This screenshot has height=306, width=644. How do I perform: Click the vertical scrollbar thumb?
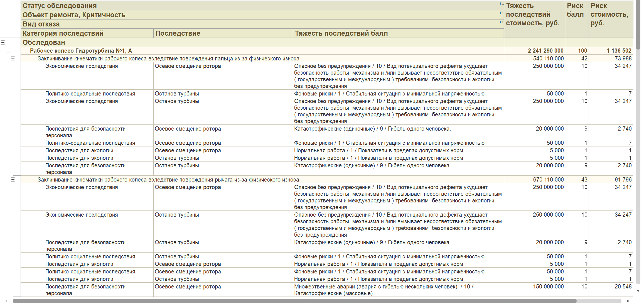tap(638, 25)
